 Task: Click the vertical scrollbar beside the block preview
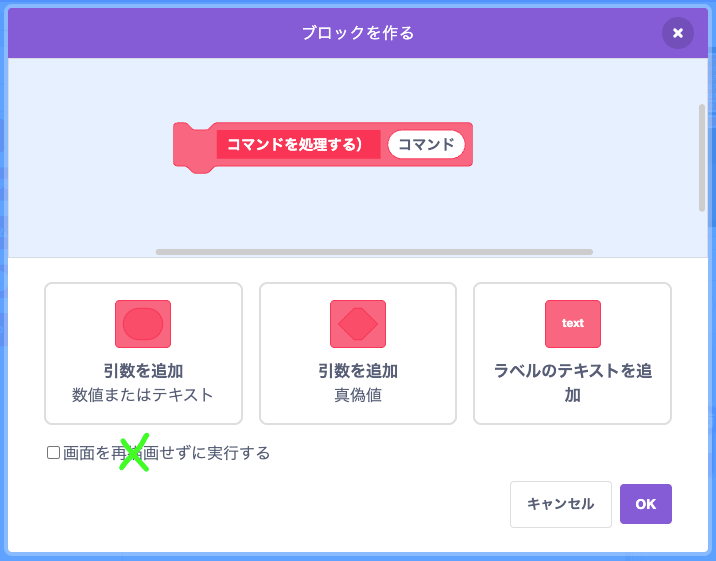pyautogui.click(x=702, y=156)
